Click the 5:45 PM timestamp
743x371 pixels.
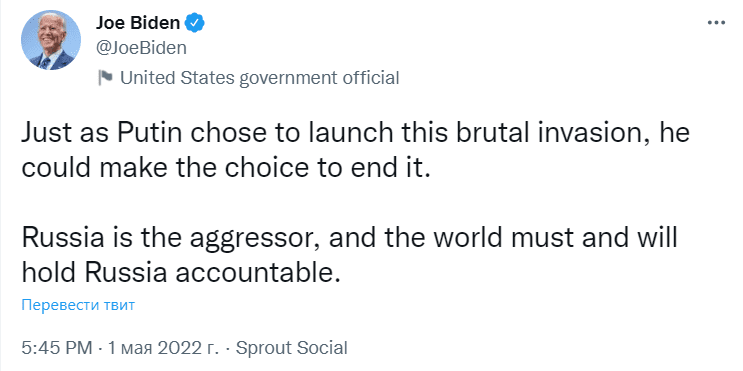[57, 348]
